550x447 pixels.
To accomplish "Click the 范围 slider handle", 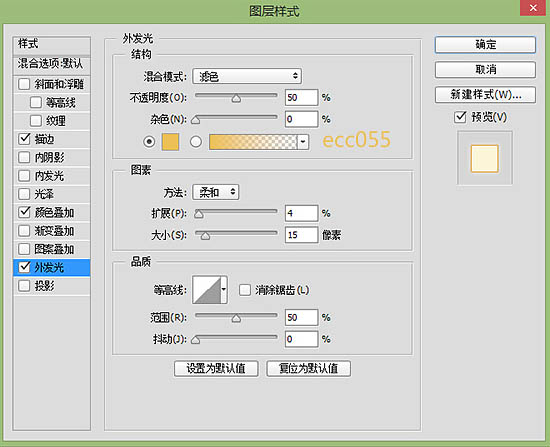I will [x=236, y=318].
